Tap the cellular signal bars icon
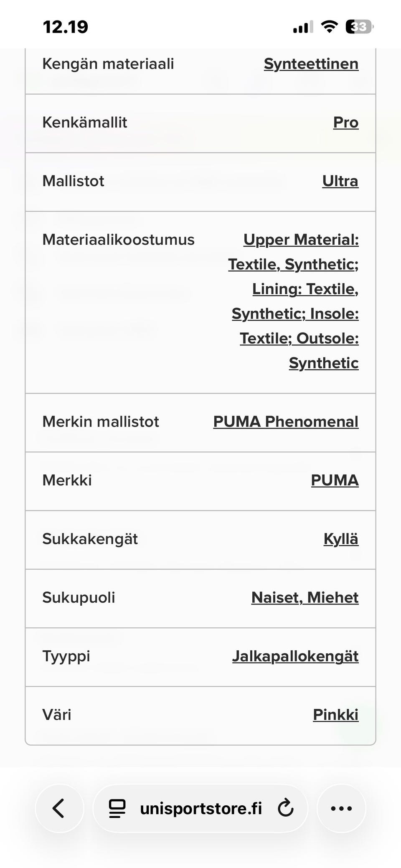401x868 pixels. (x=303, y=27)
